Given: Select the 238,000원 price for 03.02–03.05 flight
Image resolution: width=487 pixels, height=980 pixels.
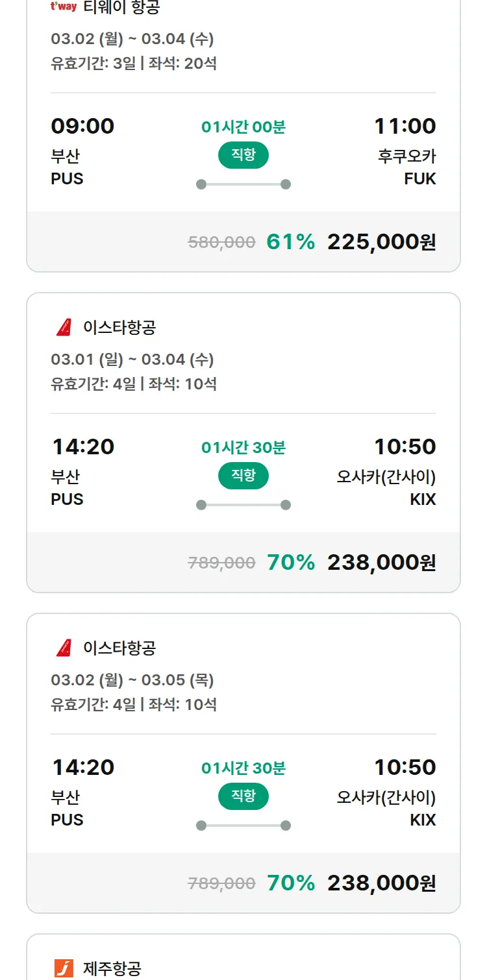Looking at the screenshot, I should 381,883.
